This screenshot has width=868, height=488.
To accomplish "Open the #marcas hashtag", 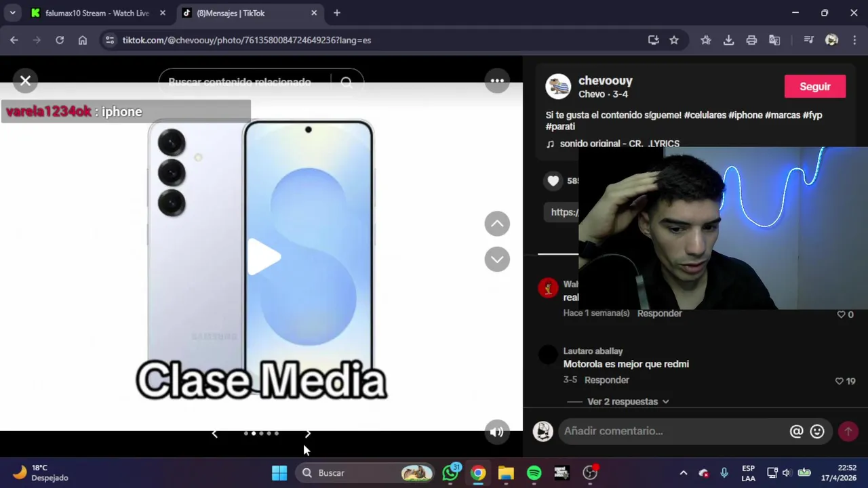I will 783,115.
